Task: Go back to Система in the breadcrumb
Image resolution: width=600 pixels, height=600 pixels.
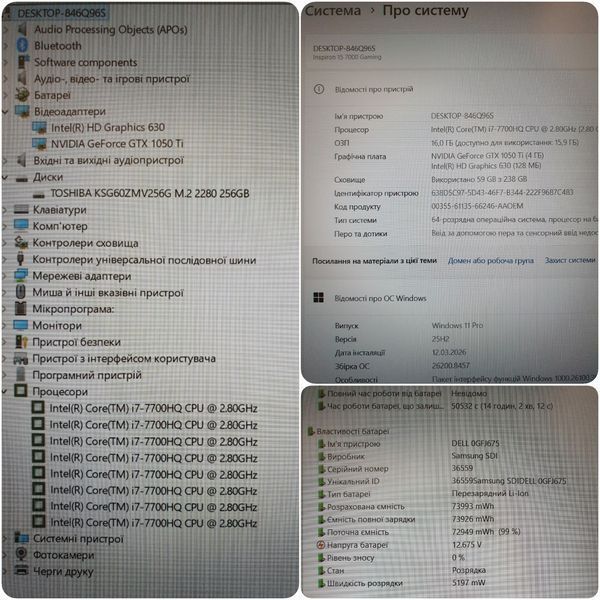Action: pyautogui.click(x=333, y=11)
